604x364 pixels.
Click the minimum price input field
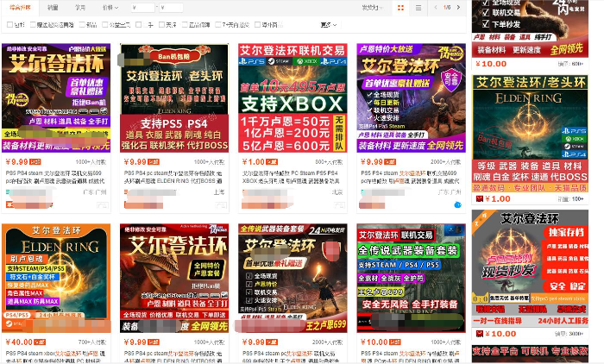pyautogui.click(x=143, y=8)
